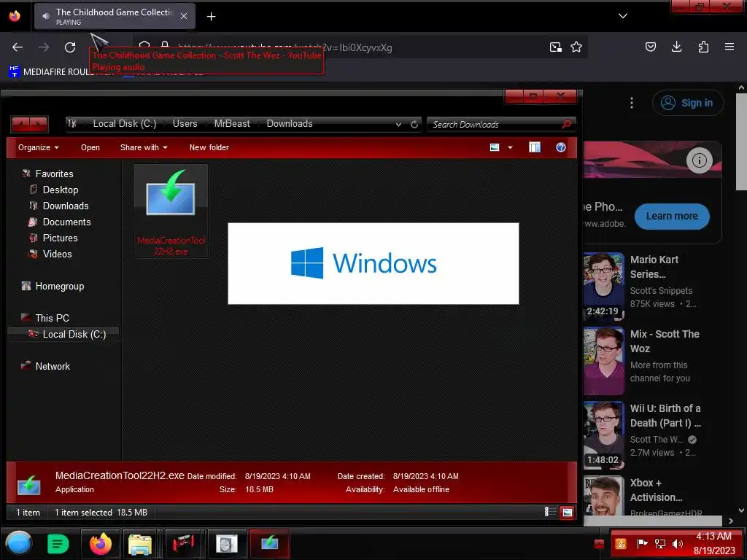The height and width of the screenshot is (560, 747).
Task: Toggle the preview pane icon
Action: (x=535, y=147)
